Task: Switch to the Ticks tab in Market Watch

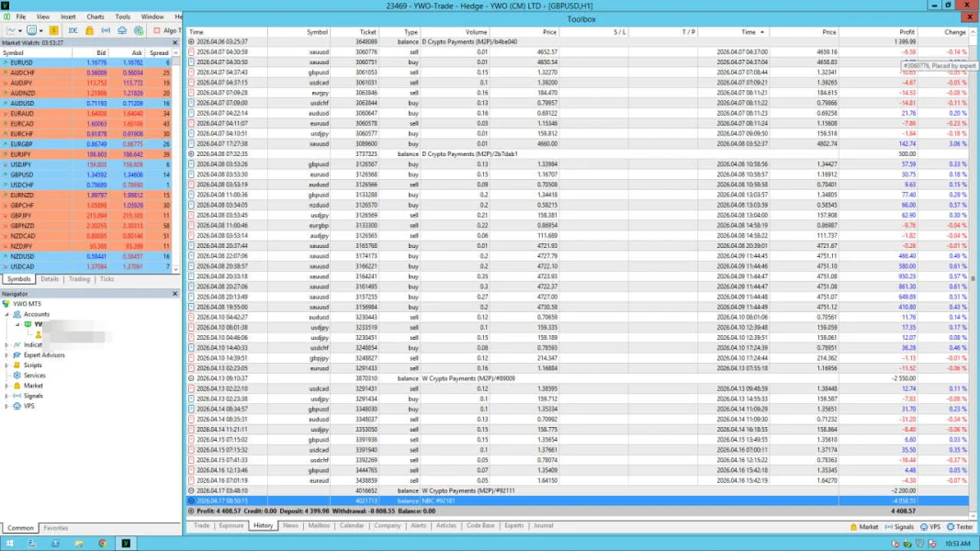Action: pos(107,278)
